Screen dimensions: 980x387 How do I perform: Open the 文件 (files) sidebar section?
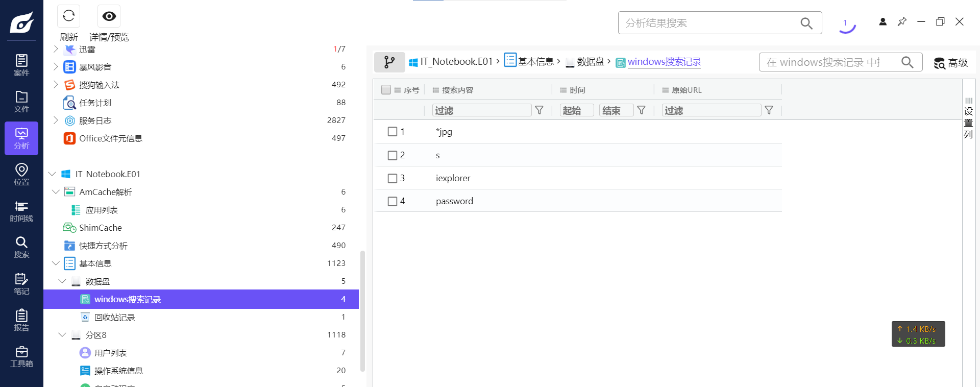click(x=21, y=102)
